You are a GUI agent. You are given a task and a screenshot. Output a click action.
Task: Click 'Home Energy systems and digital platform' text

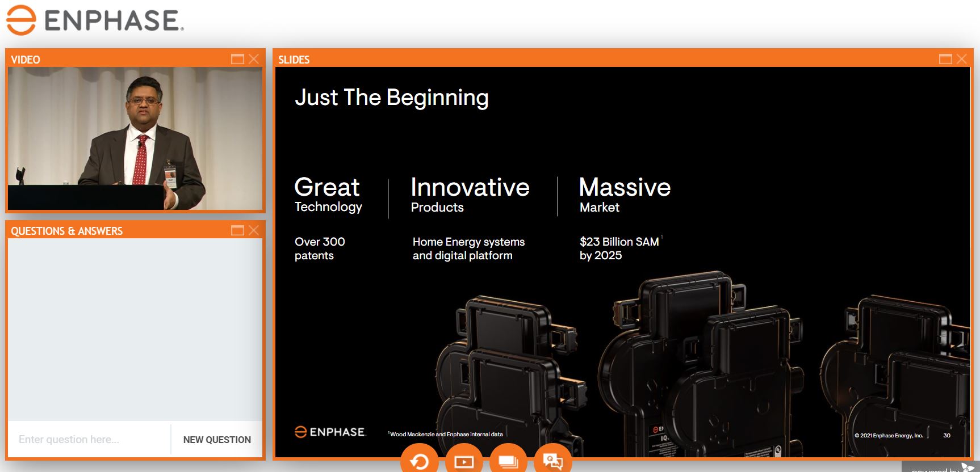pyautogui.click(x=469, y=248)
